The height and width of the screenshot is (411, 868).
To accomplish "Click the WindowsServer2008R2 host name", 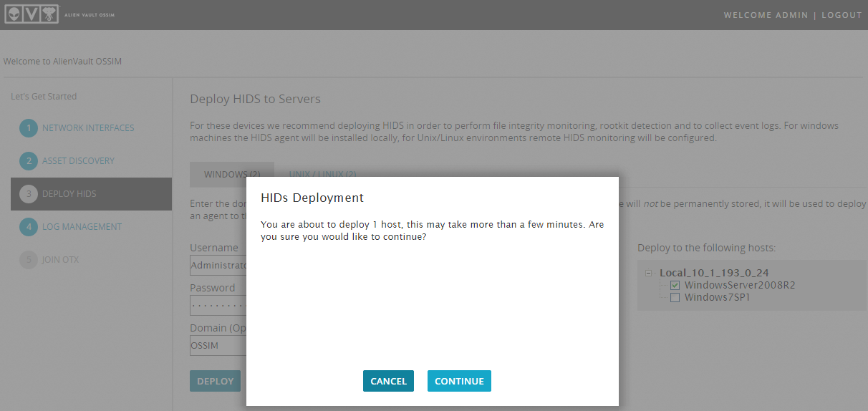I will 740,285.
